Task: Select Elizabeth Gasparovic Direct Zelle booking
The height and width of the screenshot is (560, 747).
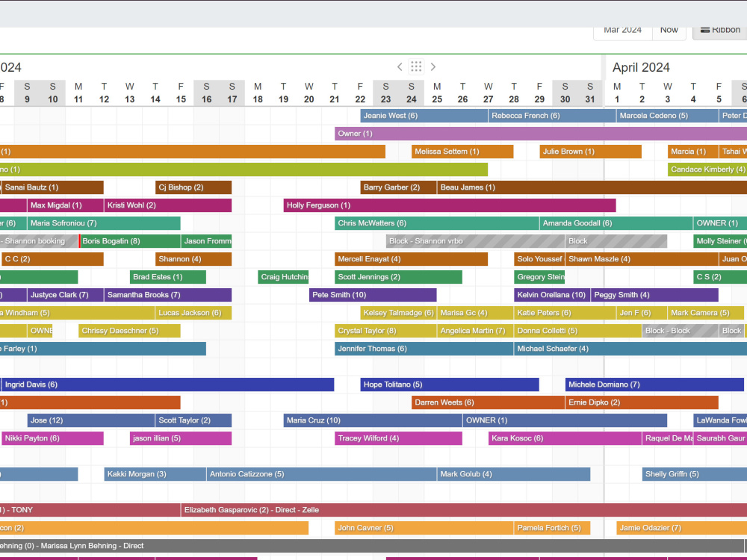Action: [x=464, y=510]
